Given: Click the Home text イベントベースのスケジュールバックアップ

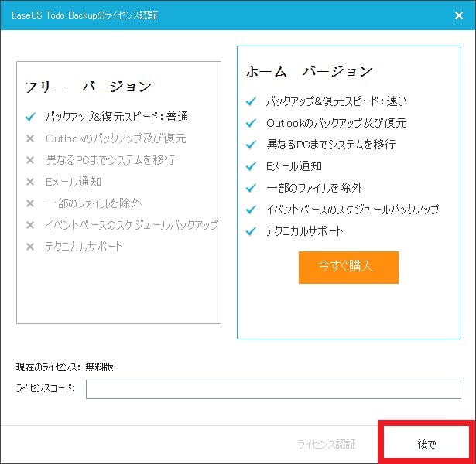Looking at the screenshot, I should (x=352, y=210).
